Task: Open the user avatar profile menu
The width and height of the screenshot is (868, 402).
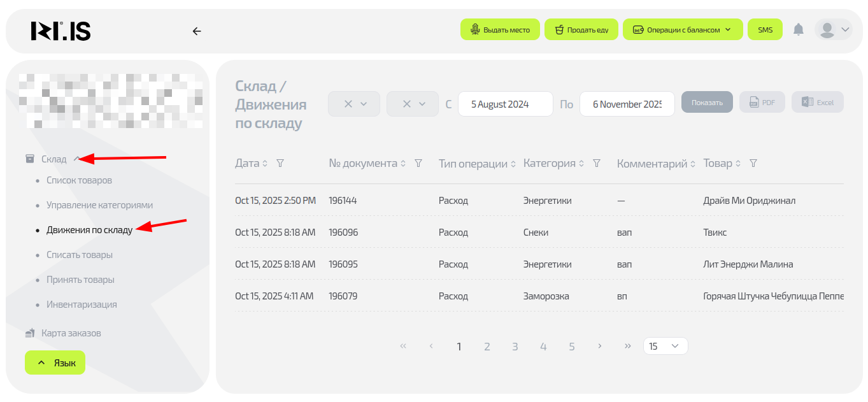Action: pos(833,29)
